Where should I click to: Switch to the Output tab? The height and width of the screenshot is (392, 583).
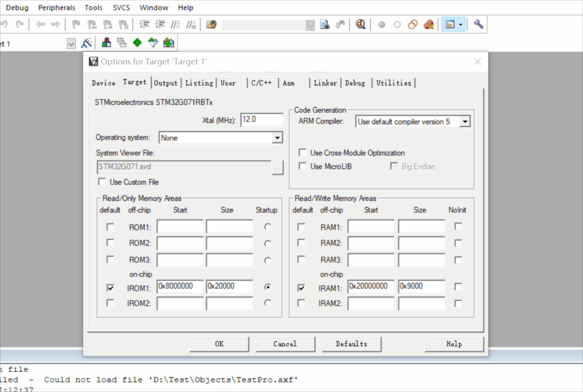point(166,83)
